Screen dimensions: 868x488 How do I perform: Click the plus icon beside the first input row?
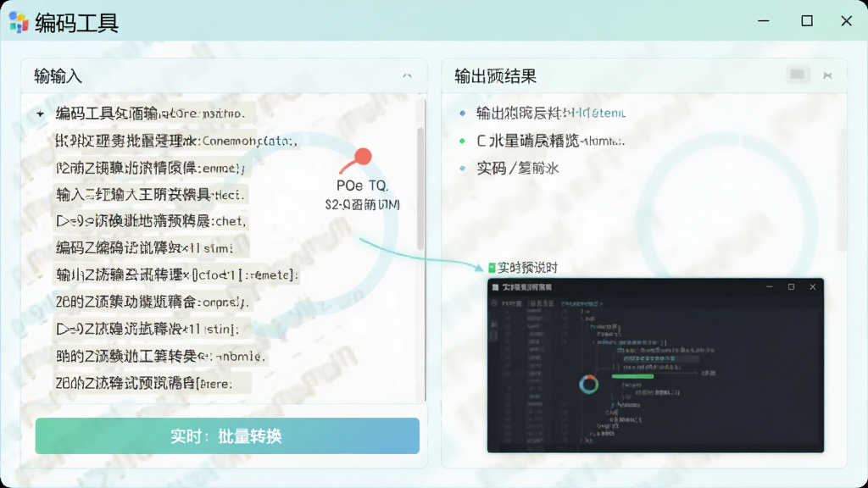(40, 114)
